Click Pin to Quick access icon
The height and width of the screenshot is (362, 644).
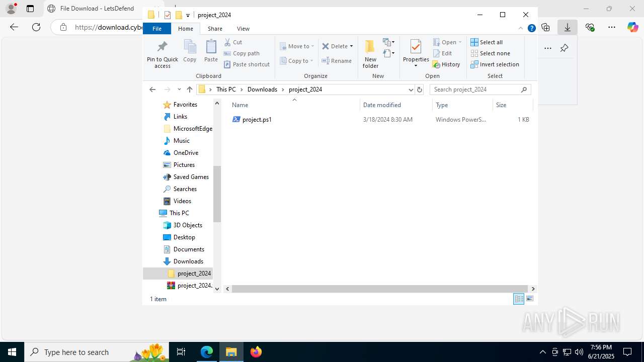pyautogui.click(x=162, y=54)
